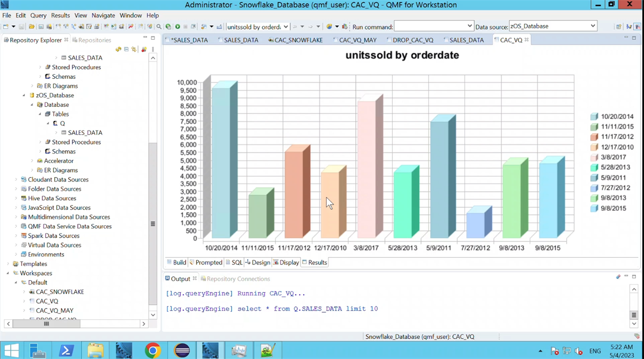Open the Run command dropdown
Viewport: 644px width, 359px height.
click(x=470, y=26)
